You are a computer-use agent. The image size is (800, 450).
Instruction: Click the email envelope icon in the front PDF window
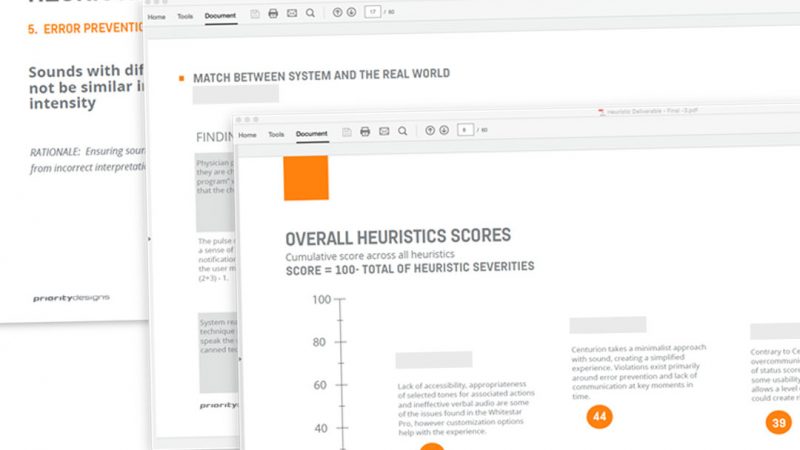click(384, 131)
